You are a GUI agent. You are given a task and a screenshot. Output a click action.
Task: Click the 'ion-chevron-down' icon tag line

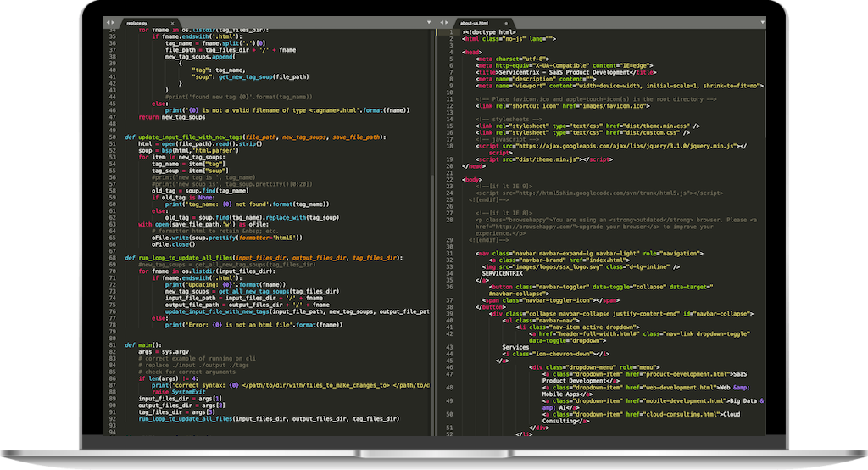tap(556, 354)
